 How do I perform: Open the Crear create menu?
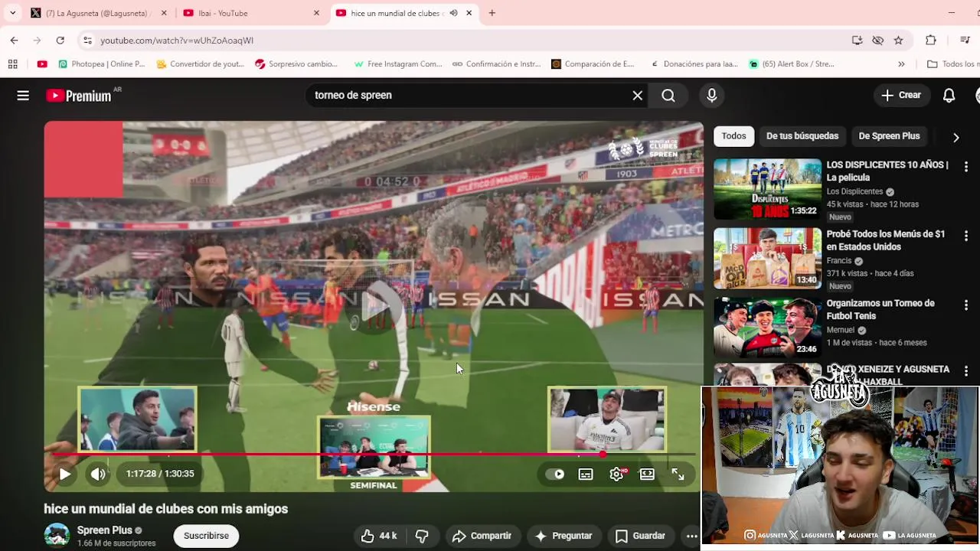[901, 96]
